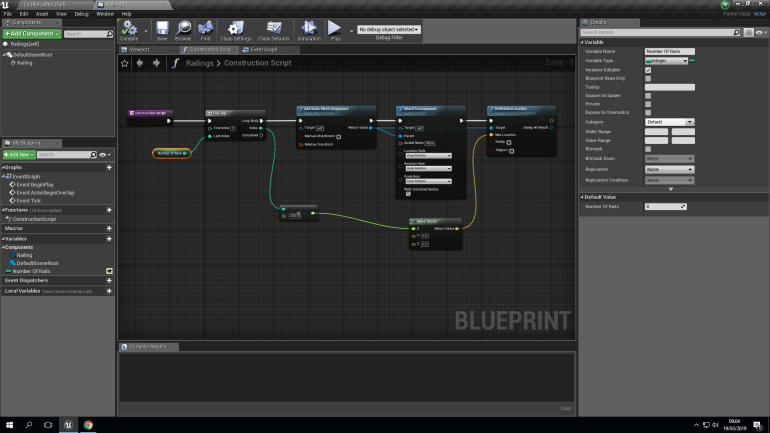Adjust Number Of Rails default value
Screen dimensions: 770x433
665,207
